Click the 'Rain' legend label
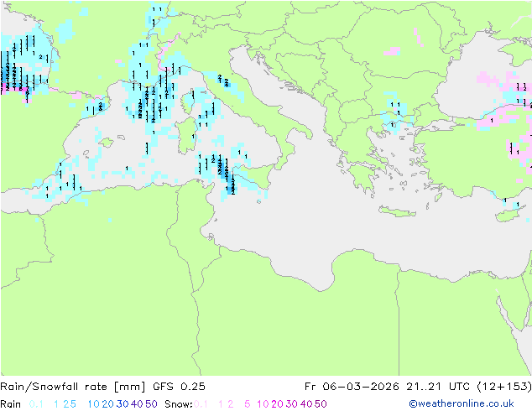The width and height of the screenshot is (532, 411). click(11, 404)
